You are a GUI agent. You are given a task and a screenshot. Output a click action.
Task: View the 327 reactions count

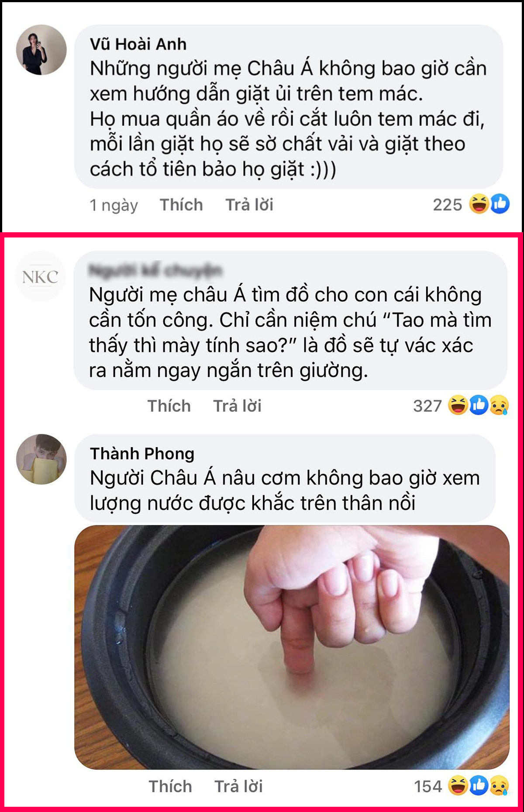[427, 406]
